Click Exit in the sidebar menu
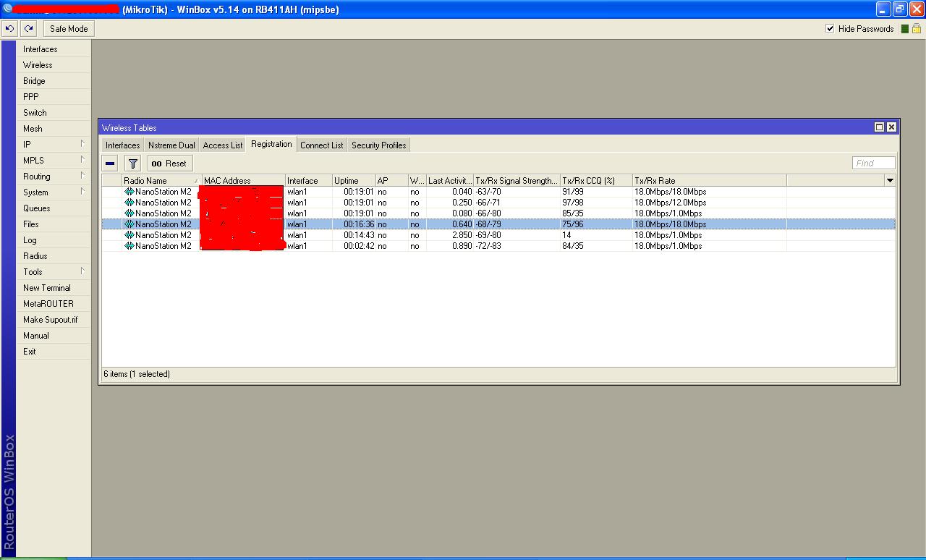926x560 pixels. pyautogui.click(x=54, y=352)
